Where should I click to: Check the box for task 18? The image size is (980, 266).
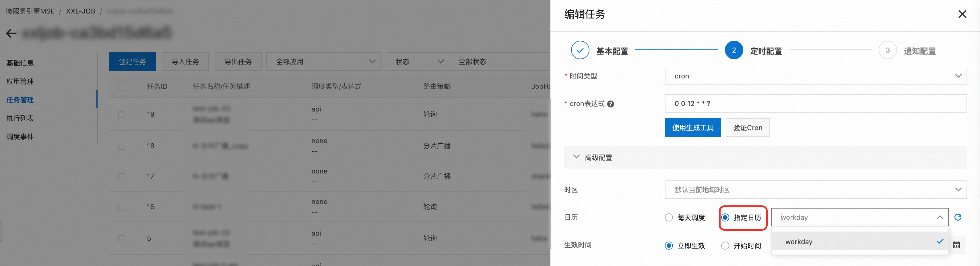click(x=122, y=146)
